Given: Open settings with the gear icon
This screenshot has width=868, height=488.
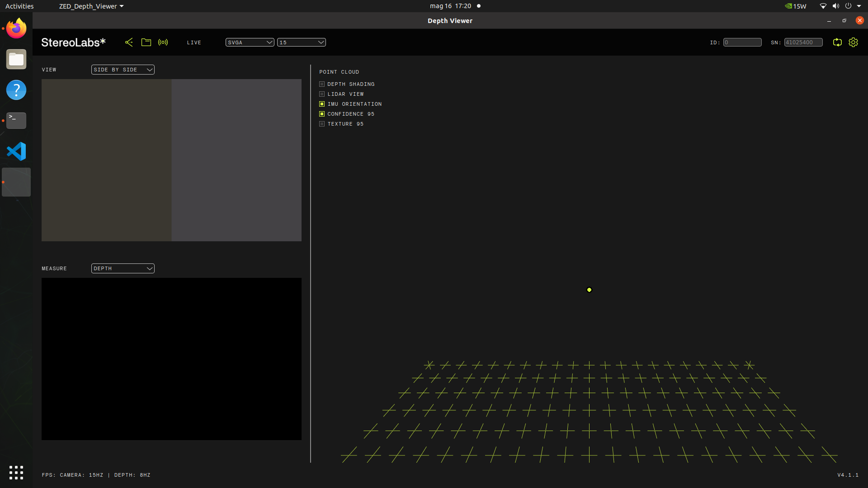Looking at the screenshot, I should (854, 42).
